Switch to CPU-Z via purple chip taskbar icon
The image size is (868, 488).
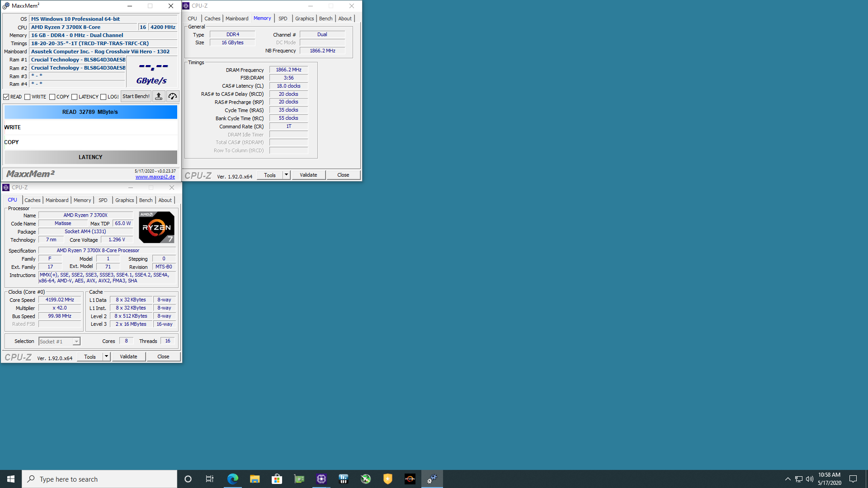321,479
